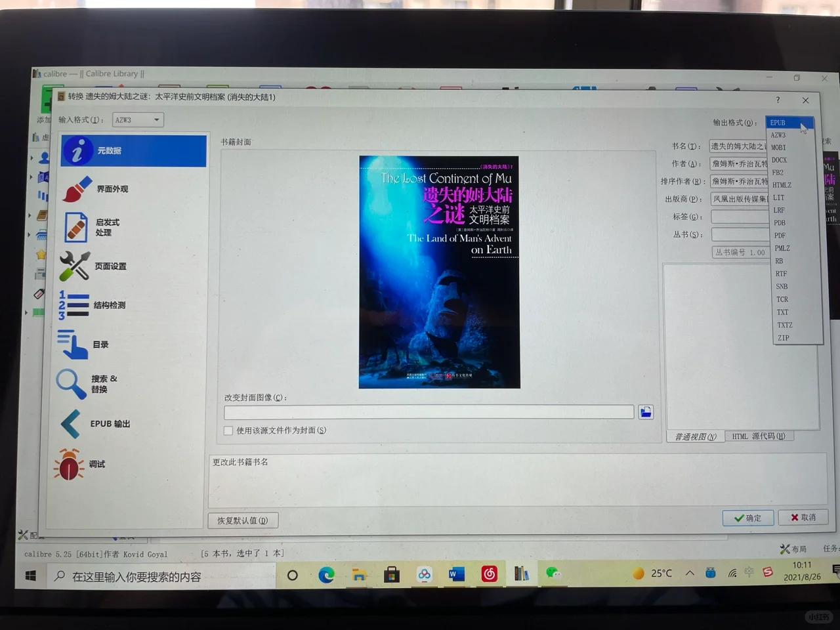This screenshot has width=840, height=630.
Task: Select HTMLZ from the output format list
Action: [782, 185]
